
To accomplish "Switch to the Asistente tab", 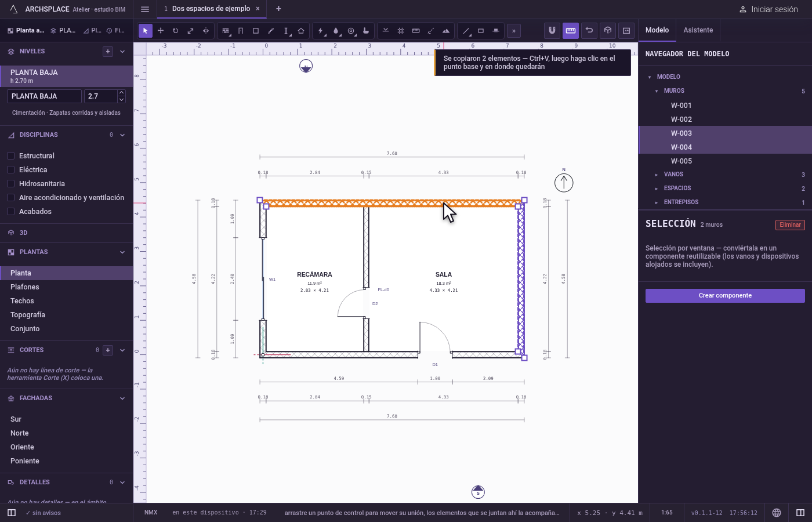I will (x=698, y=30).
